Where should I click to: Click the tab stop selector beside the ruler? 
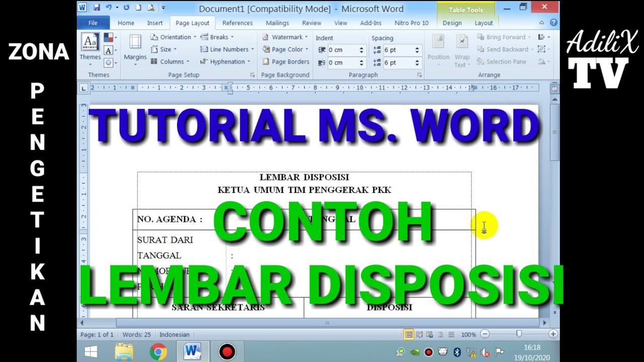(84, 88)
